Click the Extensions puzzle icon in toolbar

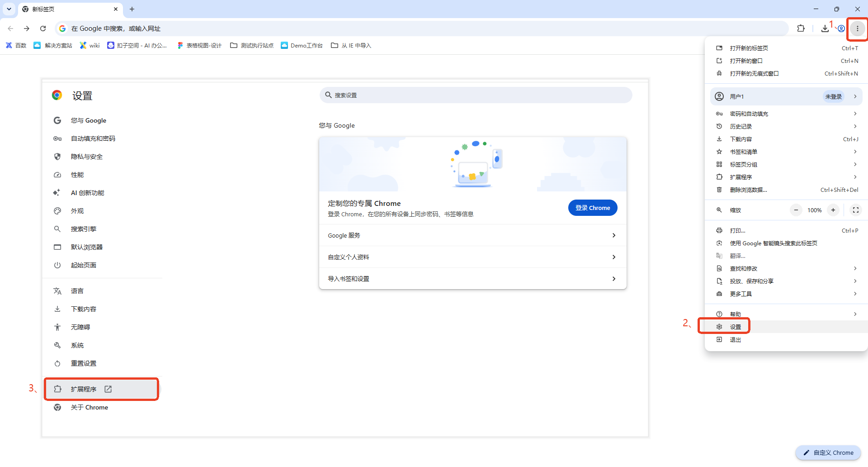click(x=801, y=29)
